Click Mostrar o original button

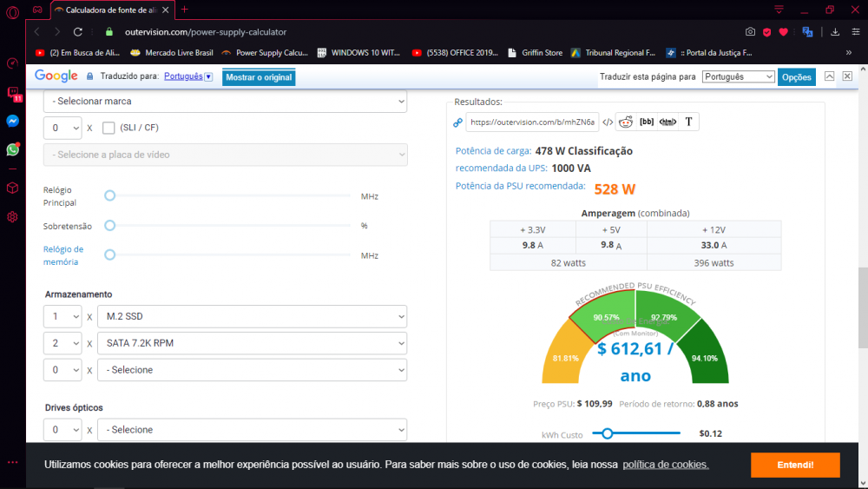[259, 77]
